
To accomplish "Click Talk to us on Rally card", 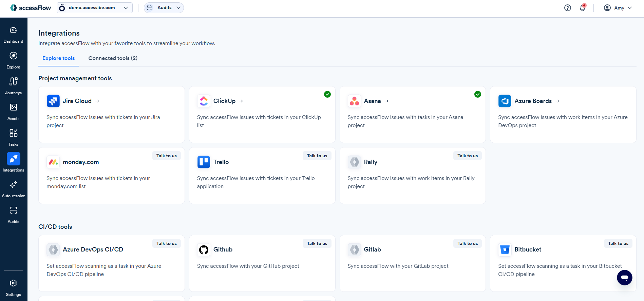I will click(x=468, y=156).
